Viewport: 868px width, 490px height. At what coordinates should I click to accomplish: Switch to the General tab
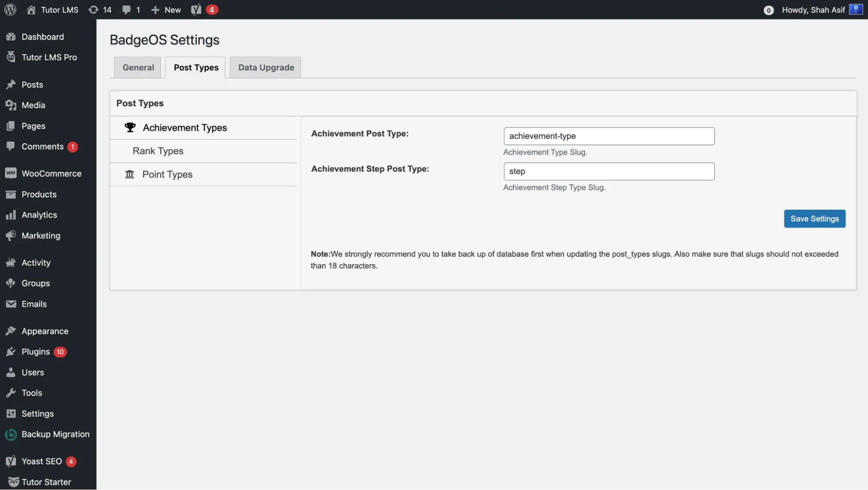pos(138,68)
